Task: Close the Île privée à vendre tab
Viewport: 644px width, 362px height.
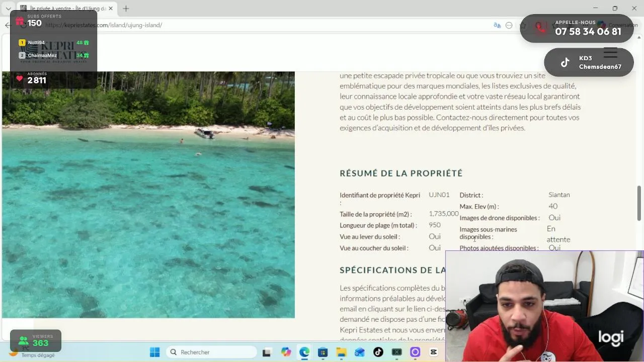Action: tap(111, 9)
